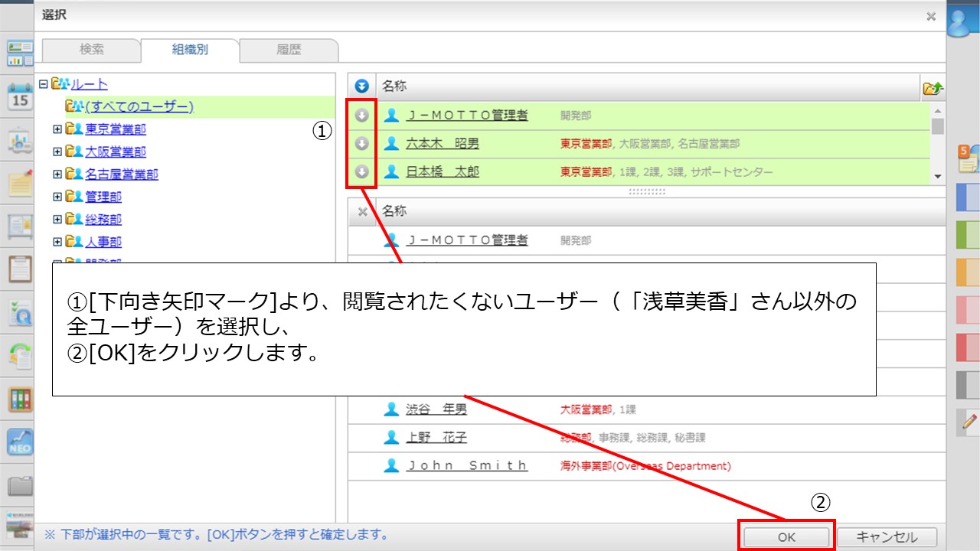
Task: Click the gray color tab on the right
Action: pyautogui.click(x=968, y=385)
